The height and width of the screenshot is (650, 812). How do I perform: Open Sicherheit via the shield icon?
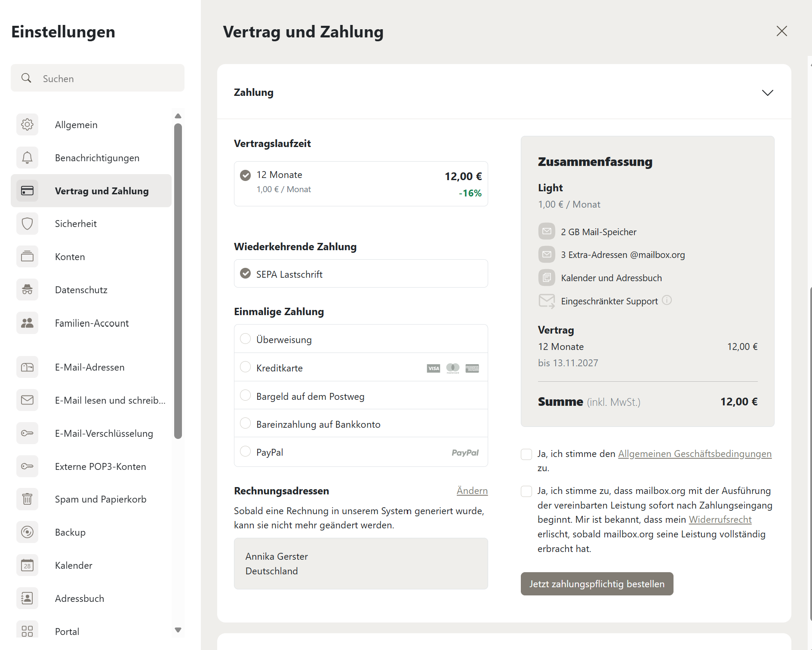click(27, 224)
